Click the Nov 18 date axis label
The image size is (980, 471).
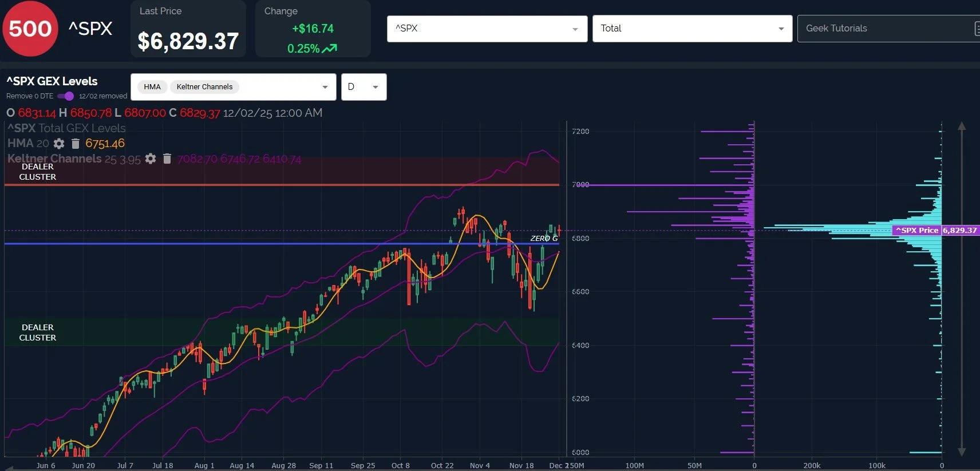coord(521,465)
